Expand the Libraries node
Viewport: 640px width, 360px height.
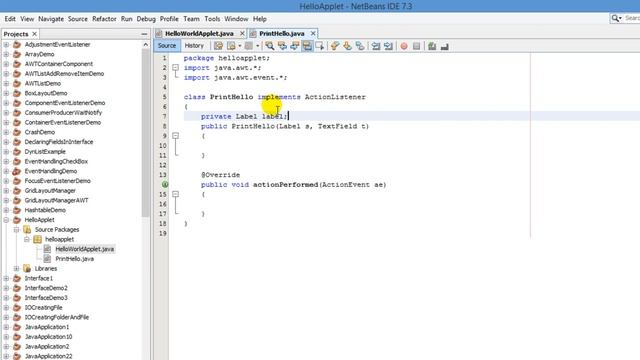(x=17, y=269)
